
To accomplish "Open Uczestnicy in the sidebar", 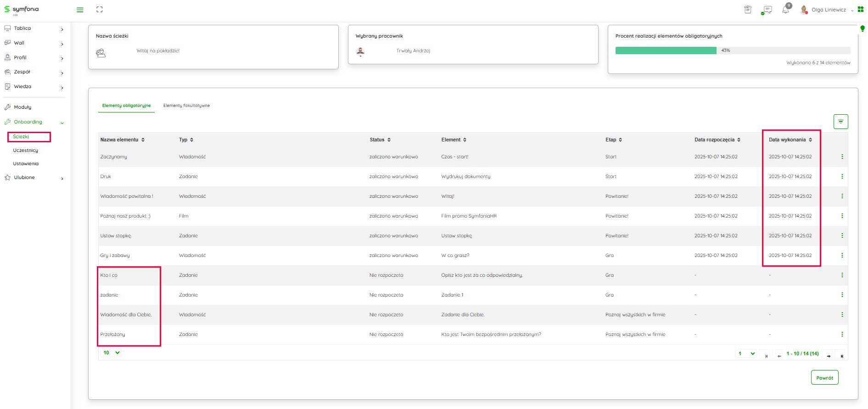I will click(x=26, y=150).
